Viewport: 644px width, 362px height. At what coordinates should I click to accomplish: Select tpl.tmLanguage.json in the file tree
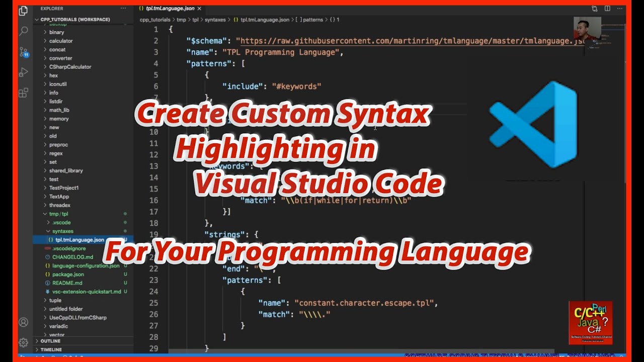pos(79,240)
